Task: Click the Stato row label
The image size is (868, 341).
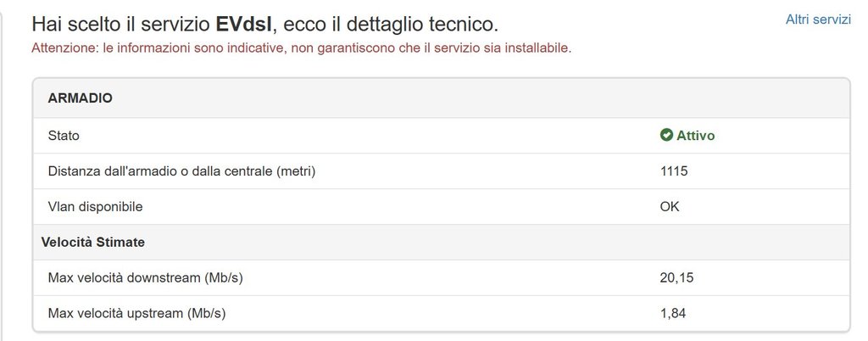Action: 64,136
